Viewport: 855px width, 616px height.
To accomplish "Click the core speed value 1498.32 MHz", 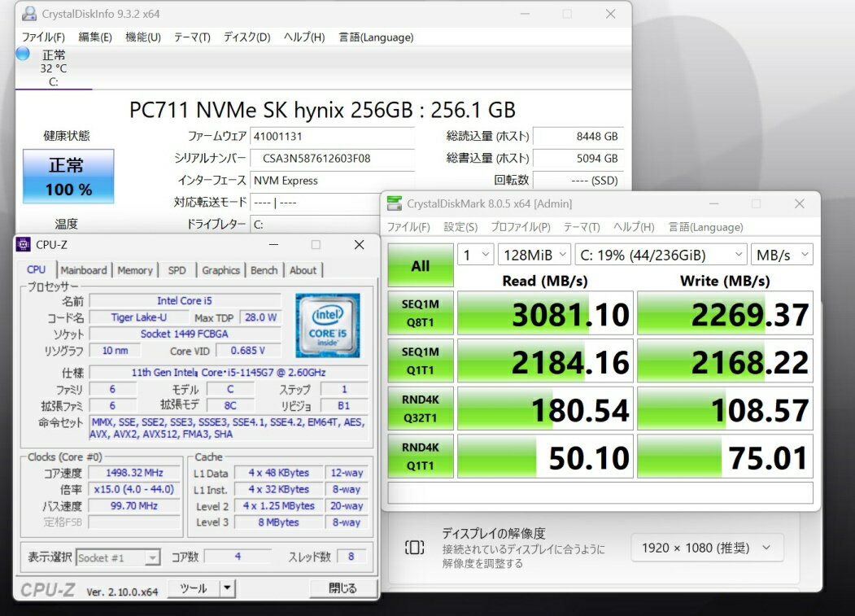I will pos(134,473).
